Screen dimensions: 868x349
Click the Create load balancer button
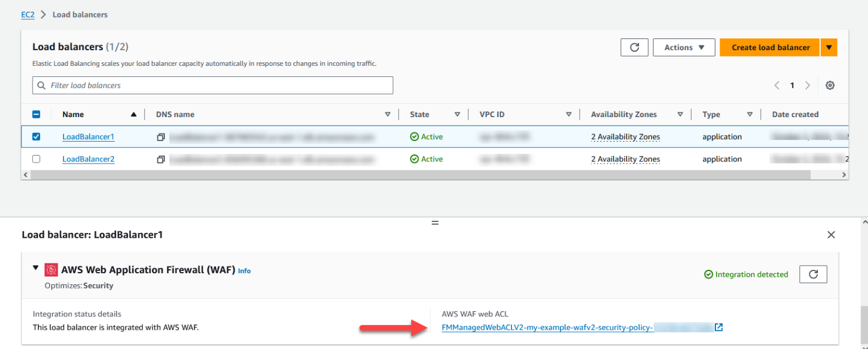pos(770,47)
